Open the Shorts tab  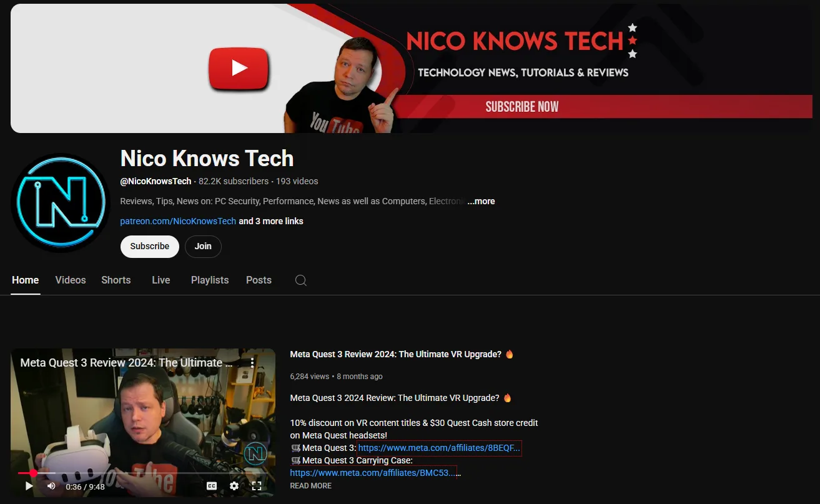pos(116,280)
